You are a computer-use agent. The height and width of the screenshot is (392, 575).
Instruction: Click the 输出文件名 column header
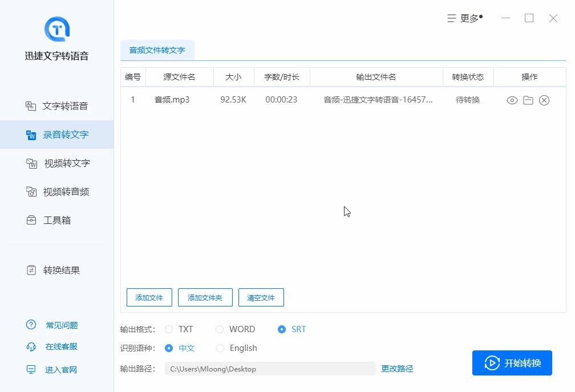[x=376, y=77]
